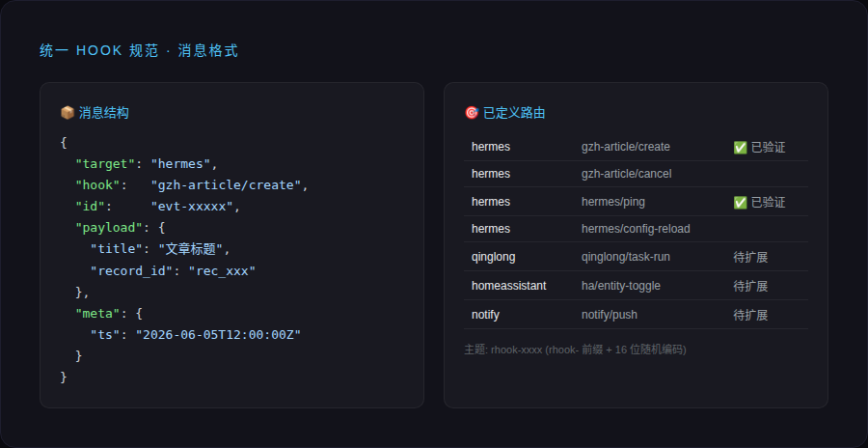Click qinglong/task-run route cell
This screenshot has height=448, width=868.
tap(626, 257)
